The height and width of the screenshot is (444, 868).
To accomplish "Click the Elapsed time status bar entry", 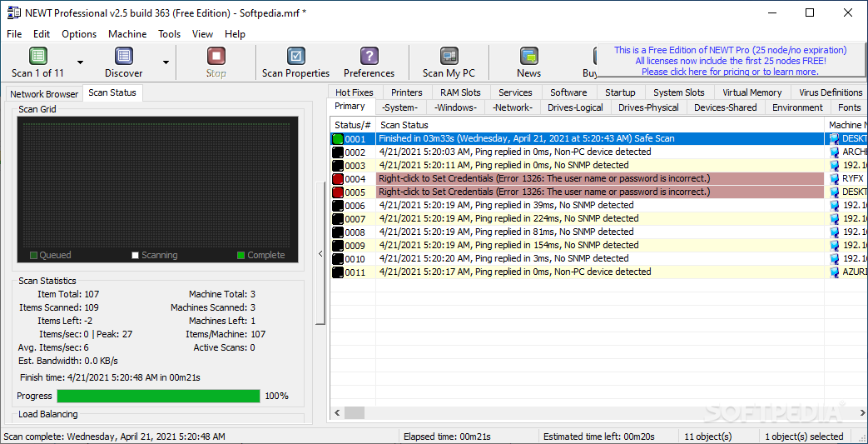I will click(x=447, y=437).
